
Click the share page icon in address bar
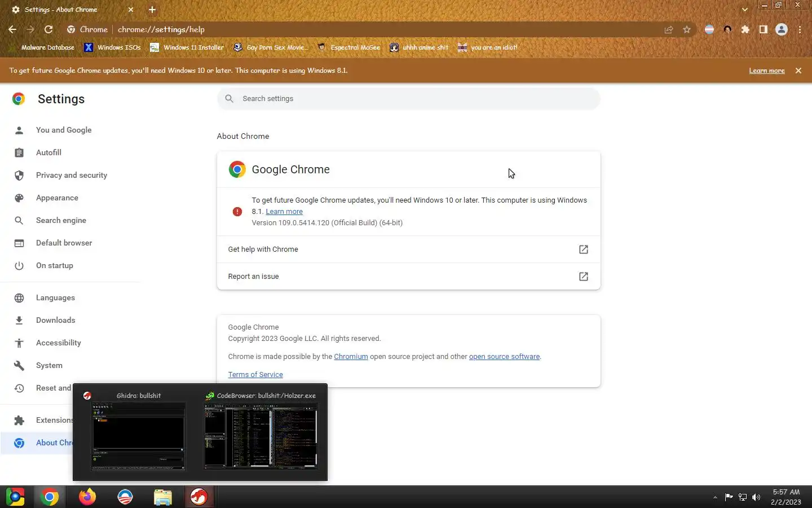[669, 29]
